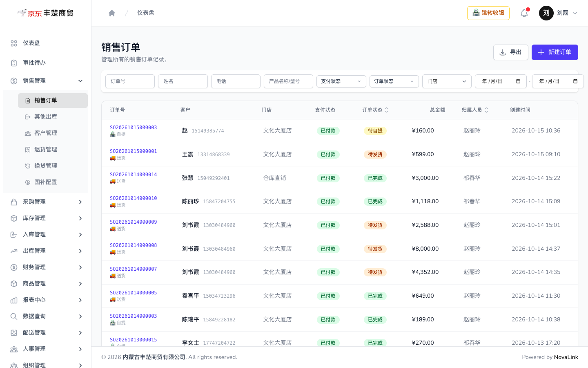588x368 pixels.
Task: Select 销售订单 in the sidebar
Action: point(53,101)
